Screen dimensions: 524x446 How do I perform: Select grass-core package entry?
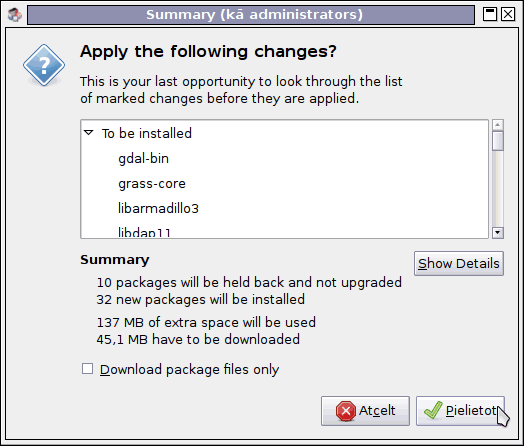(152, 184)
